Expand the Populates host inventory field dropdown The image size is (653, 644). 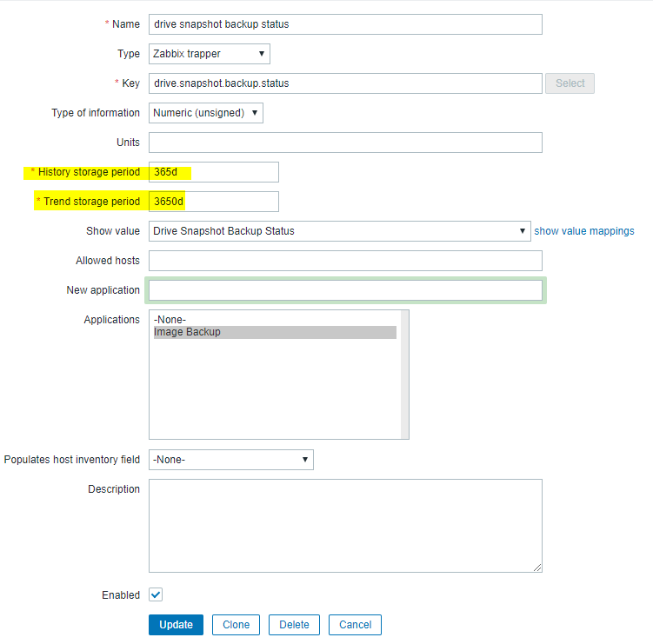[231, 460]
